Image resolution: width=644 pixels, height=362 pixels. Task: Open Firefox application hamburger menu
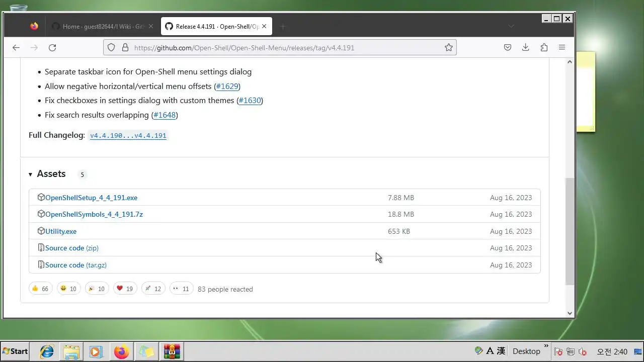pyautogui.click(x=562, y=48)
